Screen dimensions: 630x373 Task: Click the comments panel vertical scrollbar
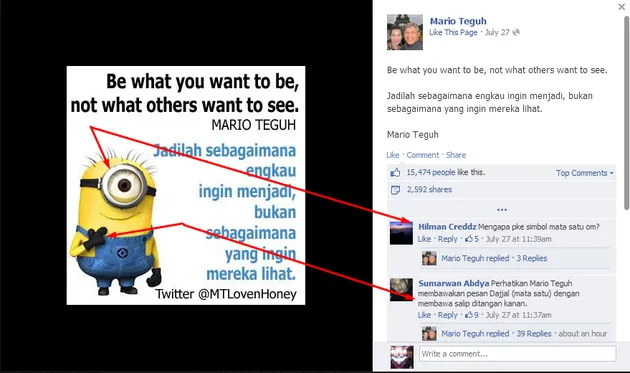pyautogui.click(x=626, y=113)
